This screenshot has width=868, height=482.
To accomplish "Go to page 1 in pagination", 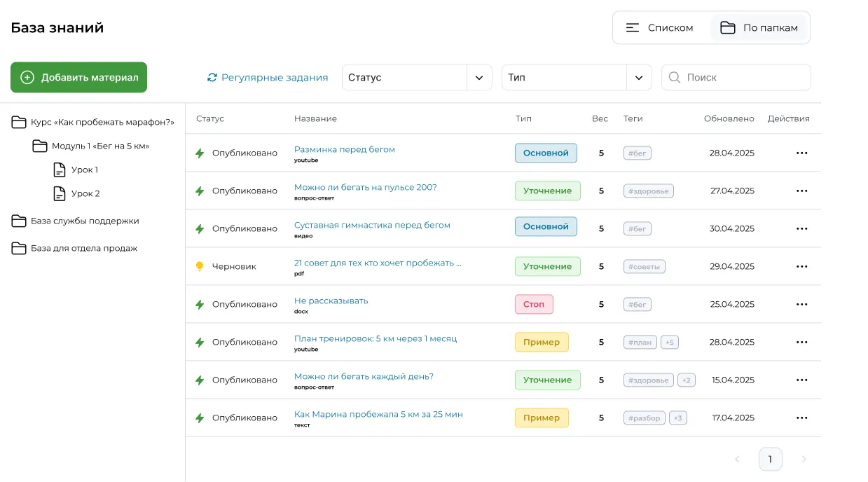I will coord(770,459).
